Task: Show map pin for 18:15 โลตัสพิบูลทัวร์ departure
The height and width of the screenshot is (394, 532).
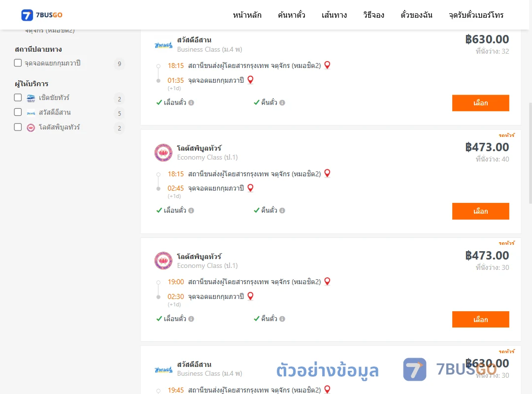Action: (x=327, y=173)
